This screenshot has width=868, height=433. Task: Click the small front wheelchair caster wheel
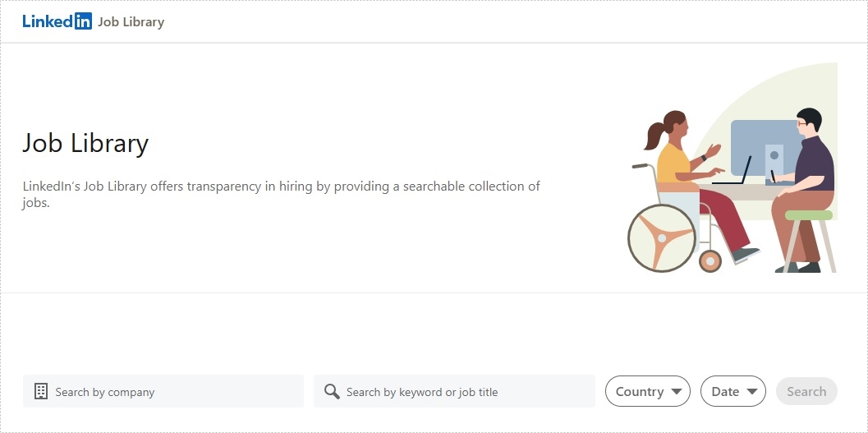710,260
